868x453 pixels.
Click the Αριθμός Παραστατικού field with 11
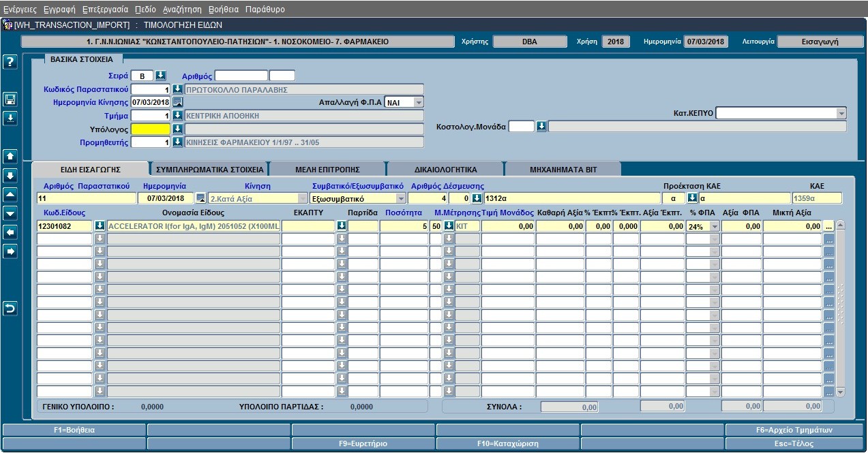(87, 198)
